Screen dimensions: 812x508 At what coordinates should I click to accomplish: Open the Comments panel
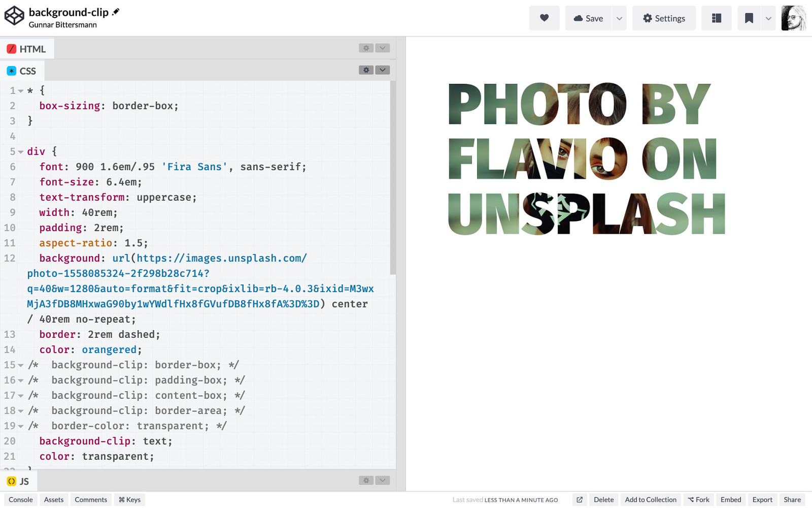tap(91, 500)
